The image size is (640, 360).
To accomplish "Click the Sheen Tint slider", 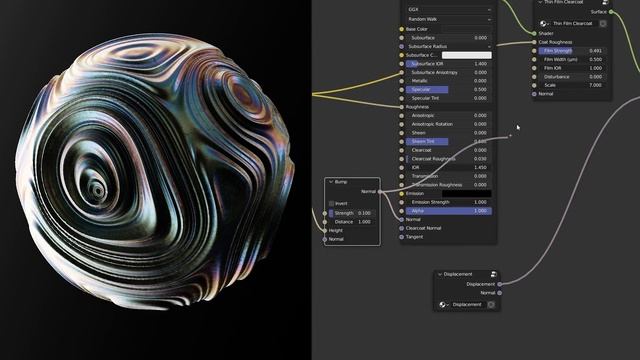I will (x=449, y=142).
